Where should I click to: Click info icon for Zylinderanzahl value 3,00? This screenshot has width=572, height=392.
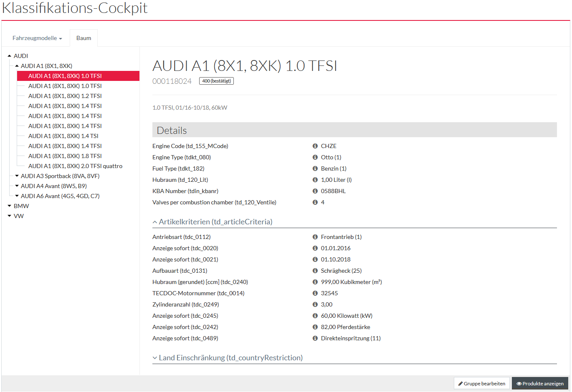pos(315,304)
